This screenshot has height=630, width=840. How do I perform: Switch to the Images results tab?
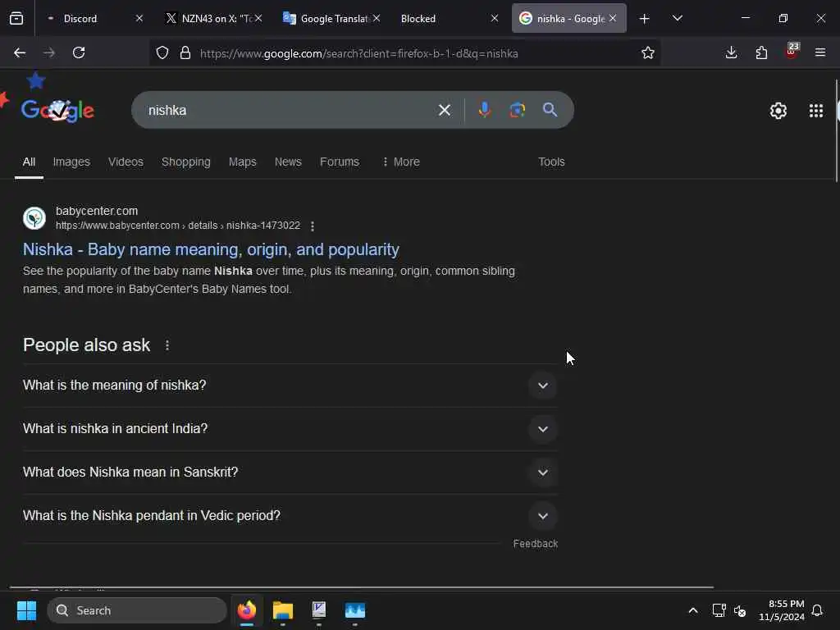click(71, 162)
